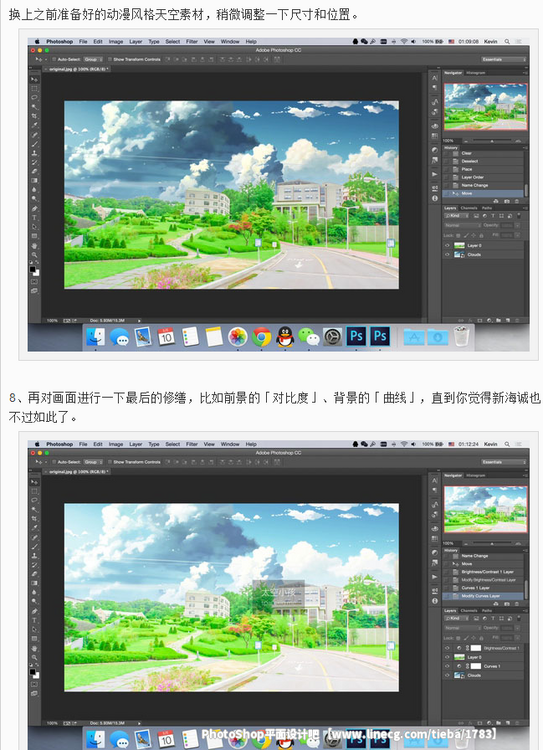Switch to Paths tab in lower screenshot
Viewport: 543px width, 750px height.
pyautogui.click(x=487, y=611)
